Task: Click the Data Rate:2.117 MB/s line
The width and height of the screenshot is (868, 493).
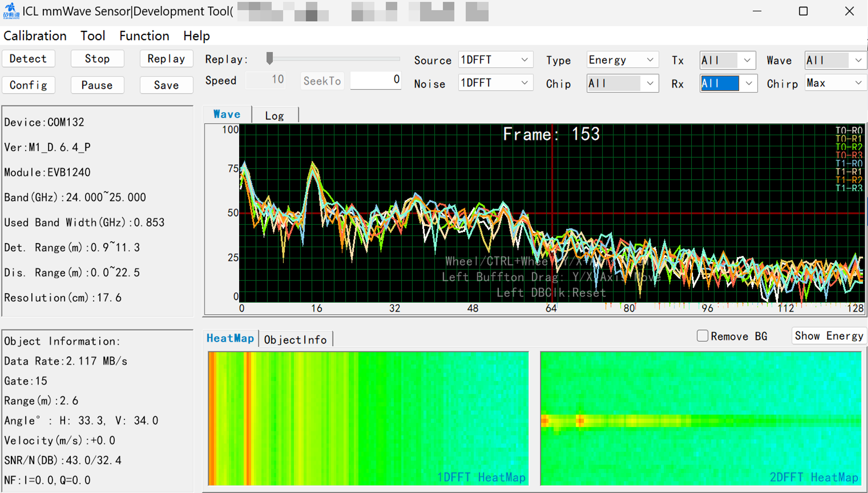Action: pos(65,361)
